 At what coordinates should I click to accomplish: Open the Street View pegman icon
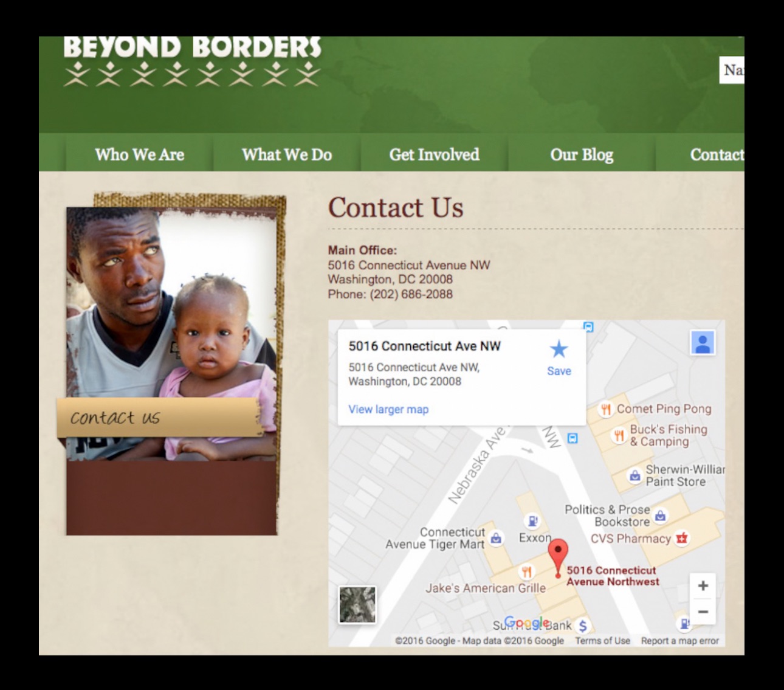tap(702, 343)
